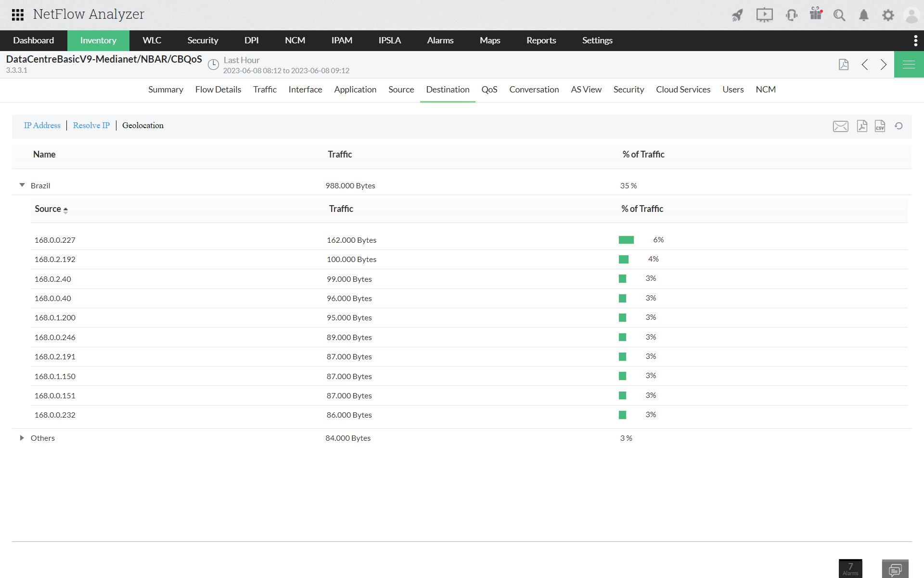
Task: Click the notification bell icon
Action: [864, 15]
